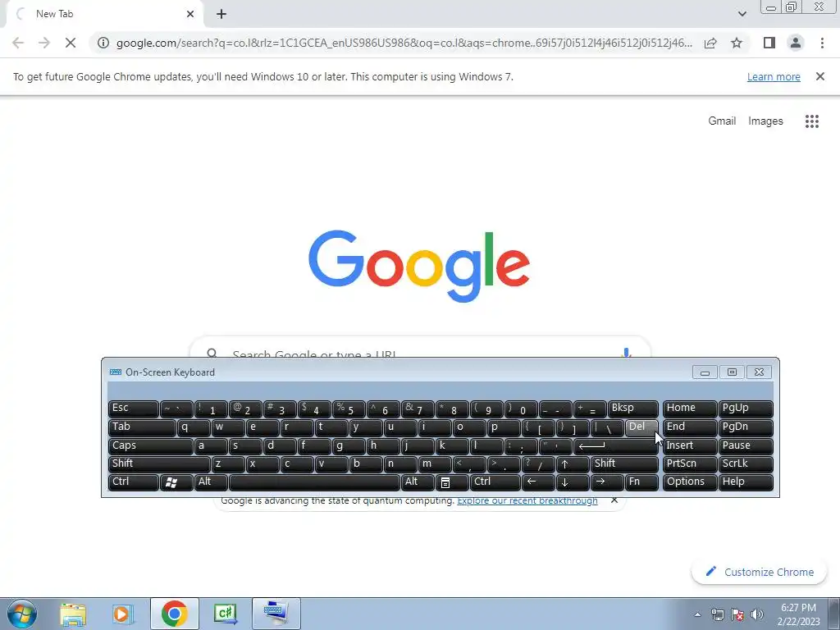Click Customize Chrome button
Viewport: 840px width, 630px height.
[759, 572]
